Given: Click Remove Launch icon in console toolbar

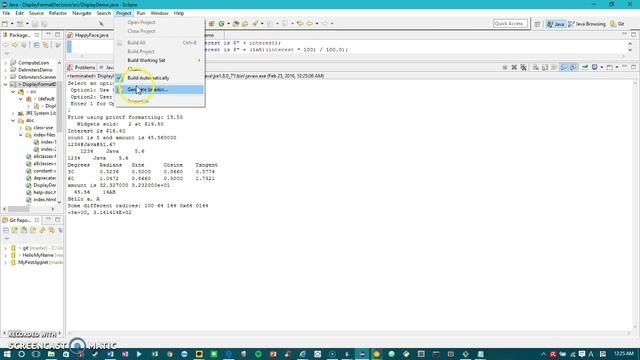Looking at the screenshot, I should (x=514, y=67).
